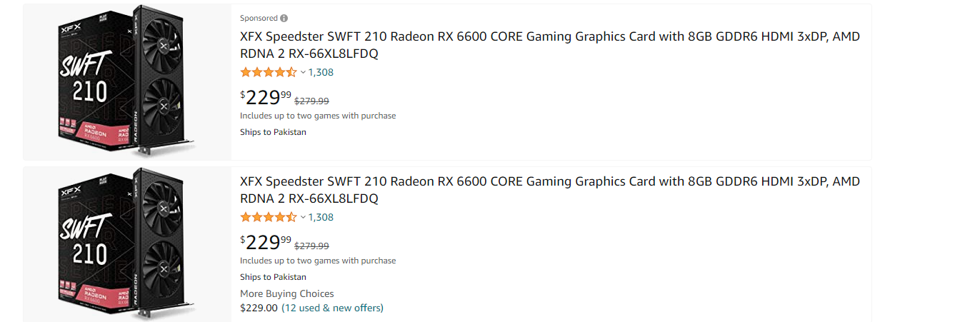Click Ships to Pakistan on the non-sponsored listing
The width and height of the screenshot is (980, 322).
click(x=273, y=277)
